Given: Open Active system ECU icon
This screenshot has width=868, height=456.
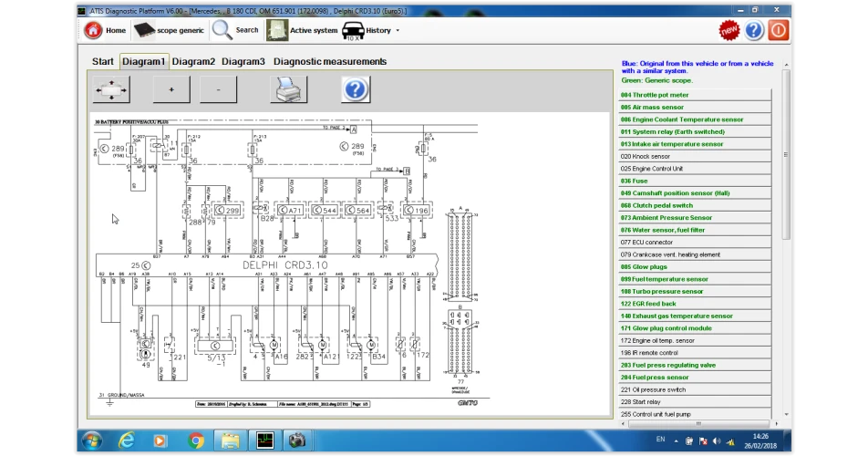Looking at the screenshot, I should [277, 30].
